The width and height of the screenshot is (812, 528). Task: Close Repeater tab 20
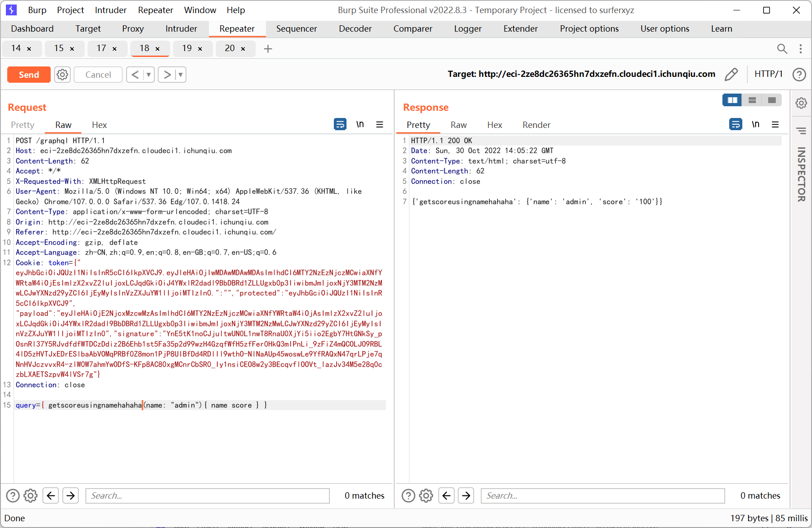coord(243,49)
